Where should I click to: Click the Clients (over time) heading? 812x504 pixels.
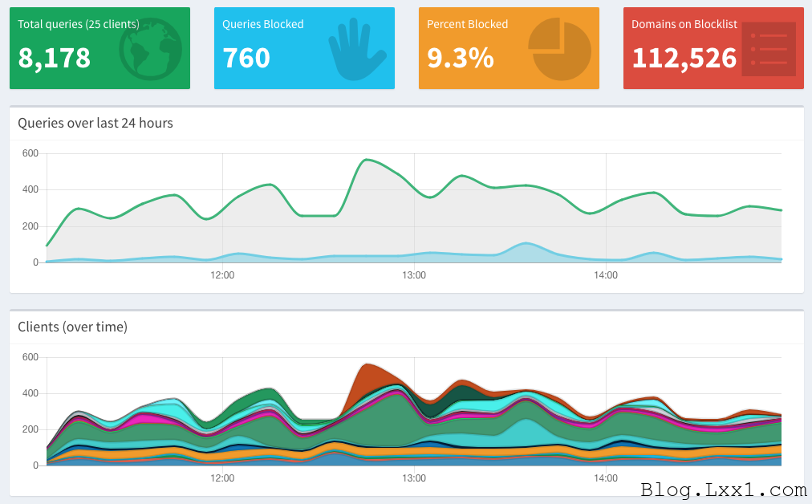[x=72, y=327]
